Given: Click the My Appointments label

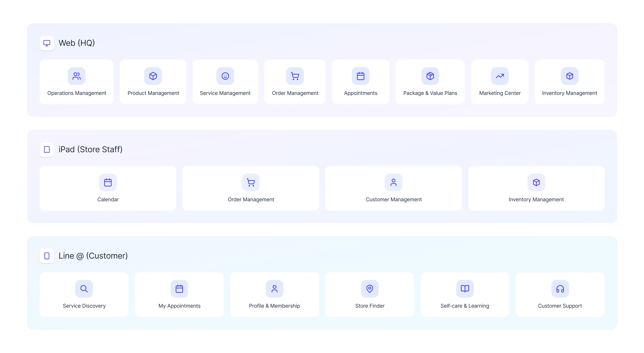Looking at the screenshot, I should coord(179,306).
